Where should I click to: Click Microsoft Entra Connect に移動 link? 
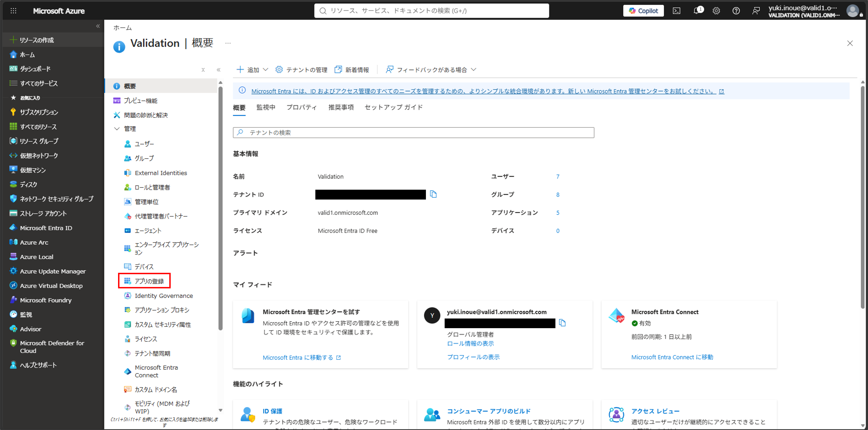click(672, 357)
